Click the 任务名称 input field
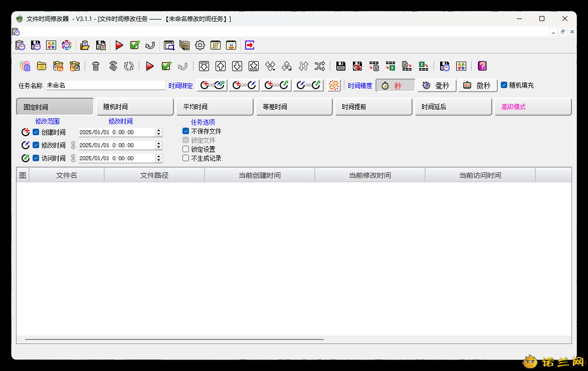This screenshot has width=588, height=371. coord(105,85)
